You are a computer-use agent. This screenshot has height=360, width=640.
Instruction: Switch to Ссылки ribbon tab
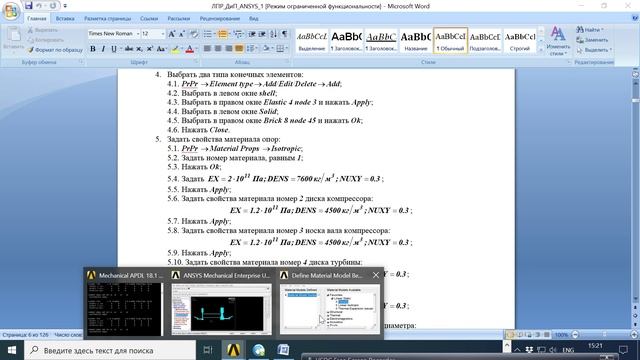pos(149,19)
